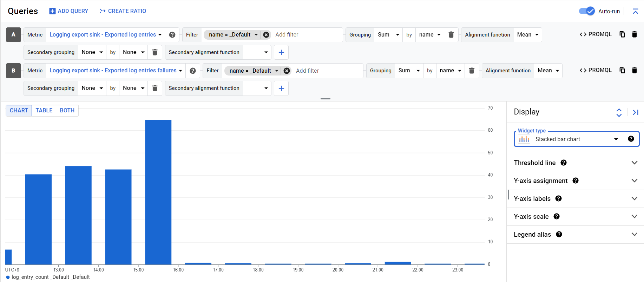644x282 pixels.
Task: Collapse the Display side panel
Action: point(635,112)
